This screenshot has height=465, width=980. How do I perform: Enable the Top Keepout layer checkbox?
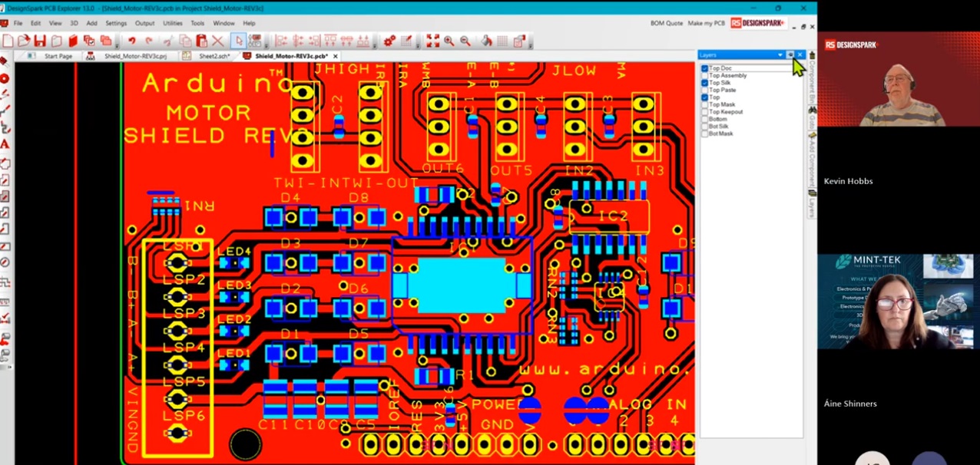705,112
